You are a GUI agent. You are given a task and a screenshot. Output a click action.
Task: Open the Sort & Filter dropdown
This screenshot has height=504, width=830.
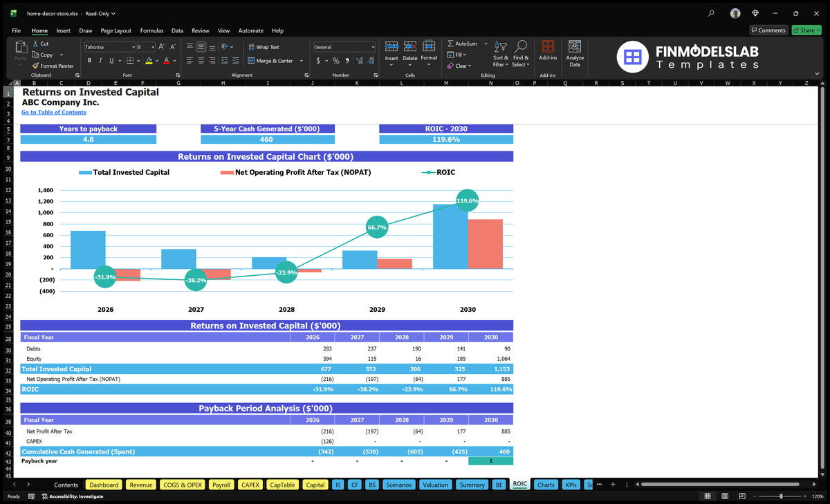(501, 54)
